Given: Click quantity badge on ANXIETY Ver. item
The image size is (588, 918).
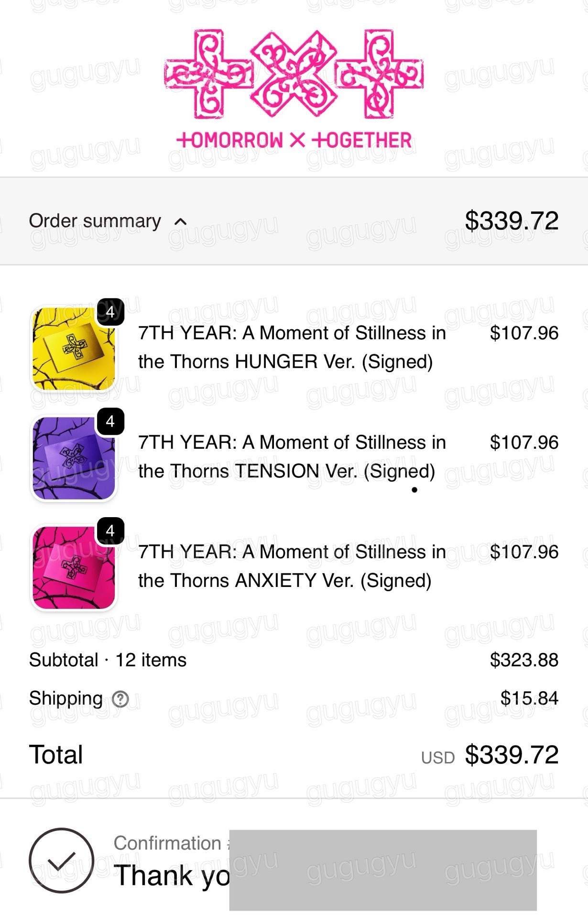Looking at the screenshot, I should [x=110, y=531].
